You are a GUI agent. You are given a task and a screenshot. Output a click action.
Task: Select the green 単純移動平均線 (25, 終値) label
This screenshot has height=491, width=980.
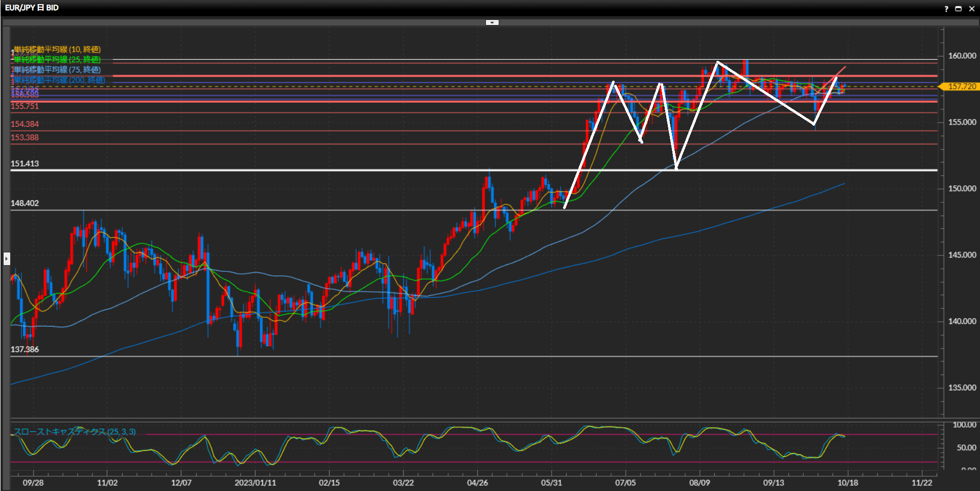pyautogui.click(x=57, y=60)
